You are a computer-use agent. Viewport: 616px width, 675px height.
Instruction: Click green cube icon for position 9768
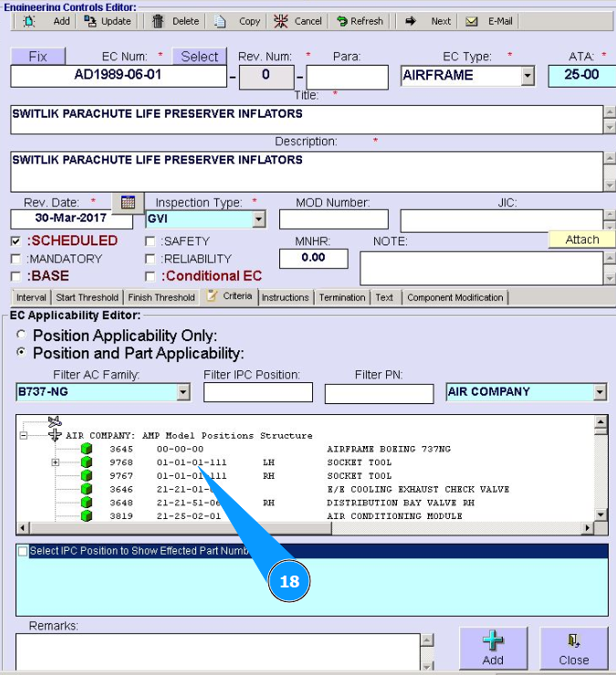(87, 462)
